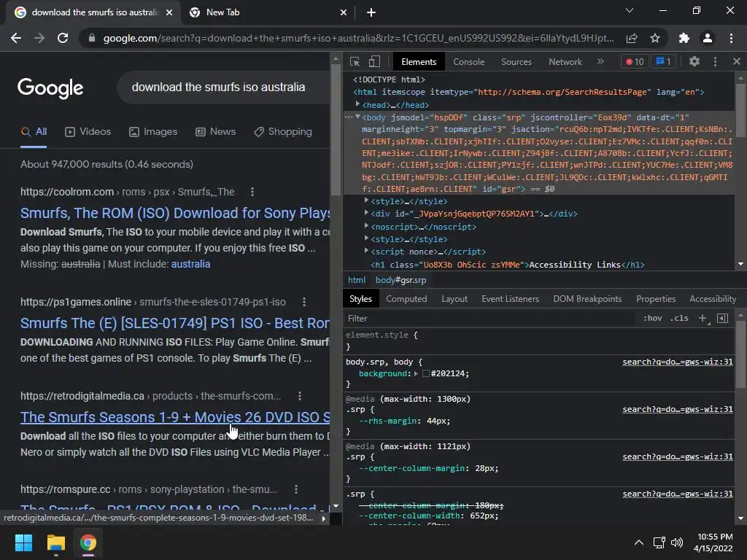Toggle the :hov element state button

click(652, 318)
